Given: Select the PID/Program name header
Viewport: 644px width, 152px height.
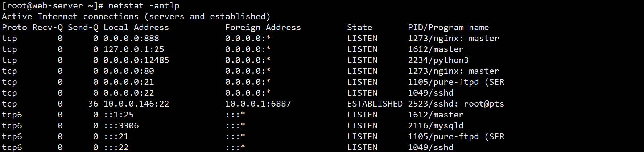Looking at the screenshot, I should tap(449, 28).
